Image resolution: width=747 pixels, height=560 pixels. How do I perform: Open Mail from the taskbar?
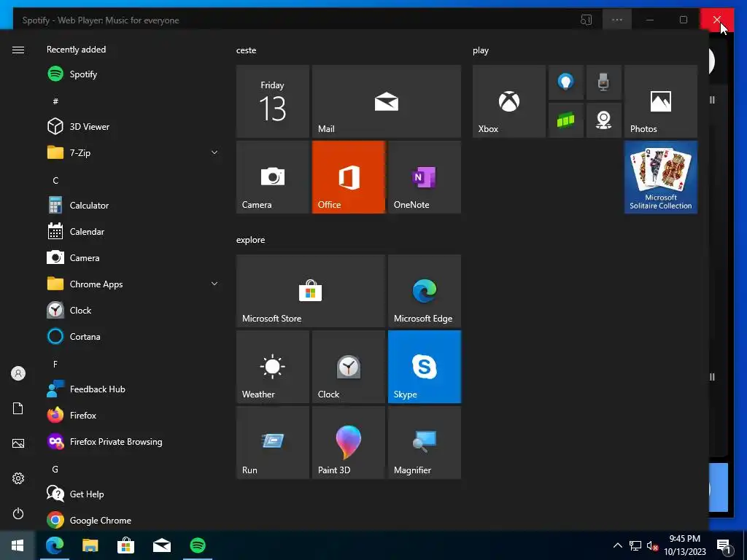pyautogui.click(x=162, y=545)
